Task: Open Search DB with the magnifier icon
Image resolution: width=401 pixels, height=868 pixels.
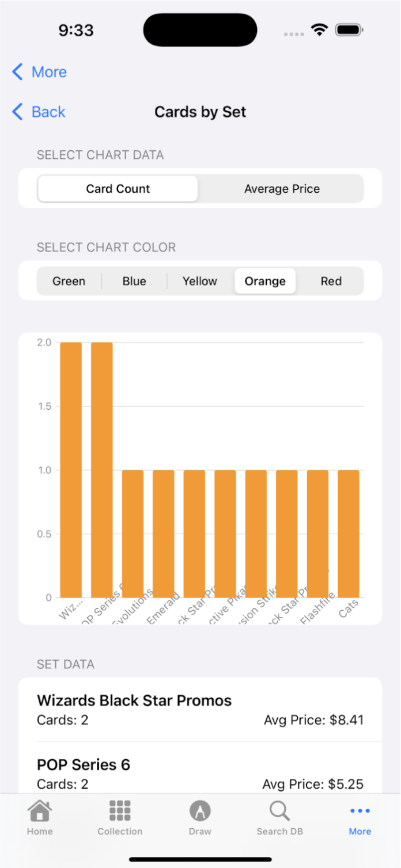Action: point(279,810)
